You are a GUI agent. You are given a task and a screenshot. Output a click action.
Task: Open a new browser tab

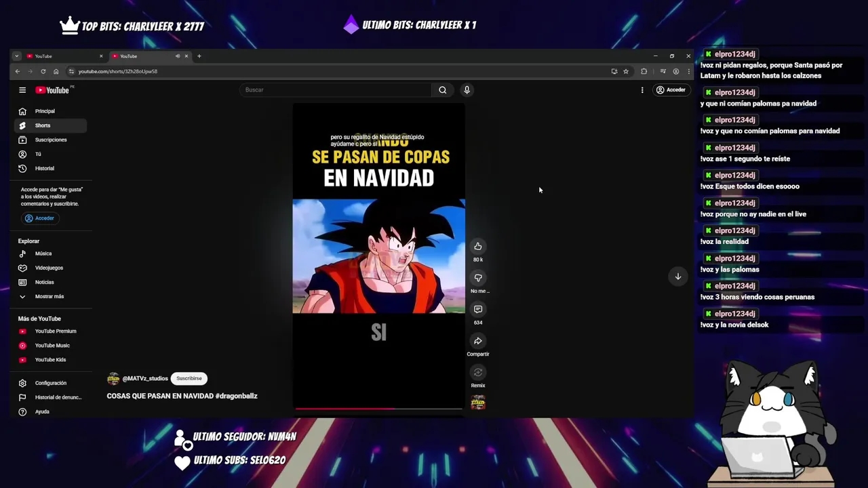pyautogui.click(x=199, y=56)
